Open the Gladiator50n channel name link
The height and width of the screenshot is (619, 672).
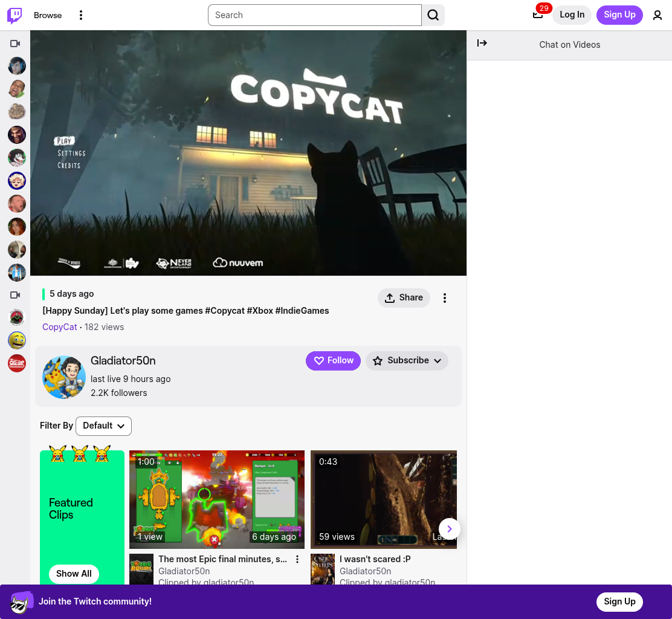(123, 360)
